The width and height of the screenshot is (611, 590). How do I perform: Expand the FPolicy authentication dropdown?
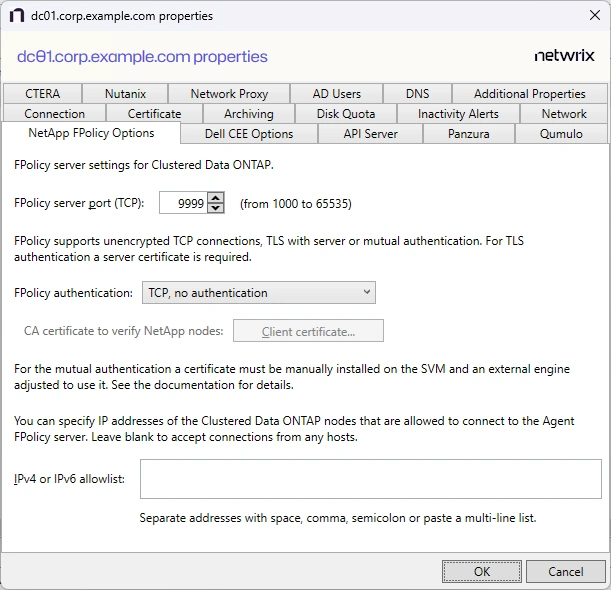259,292
